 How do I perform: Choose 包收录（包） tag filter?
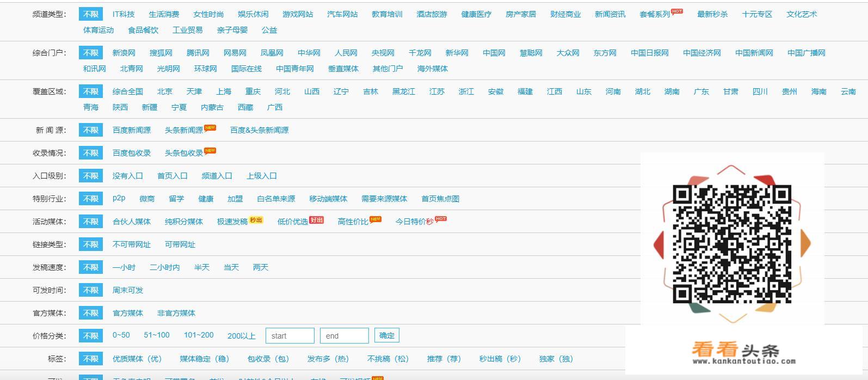(x=268, y=359)
